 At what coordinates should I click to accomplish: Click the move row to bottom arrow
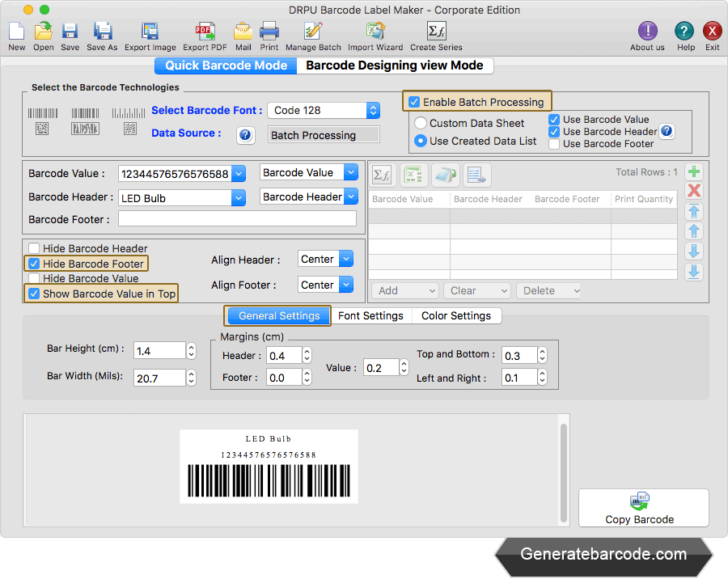point(694,272)
